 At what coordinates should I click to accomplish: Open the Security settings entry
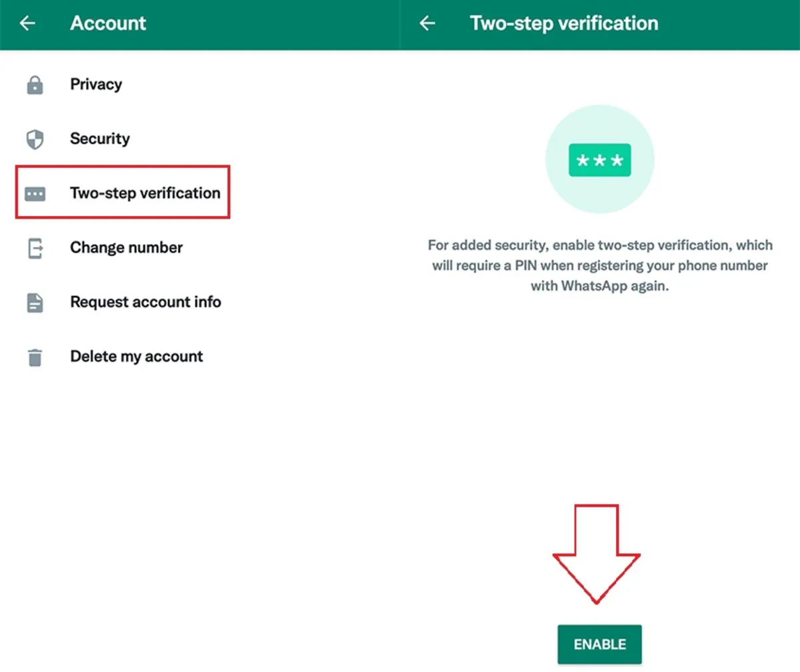pos(100,139)
